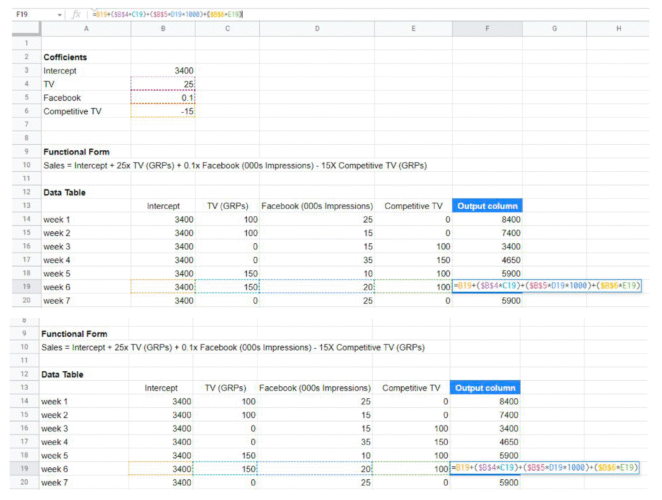Image resolution: width=662 pixels, height=500 pixels.
Task: Click the Competitive TV coefficient label
Action: point(72,111)
